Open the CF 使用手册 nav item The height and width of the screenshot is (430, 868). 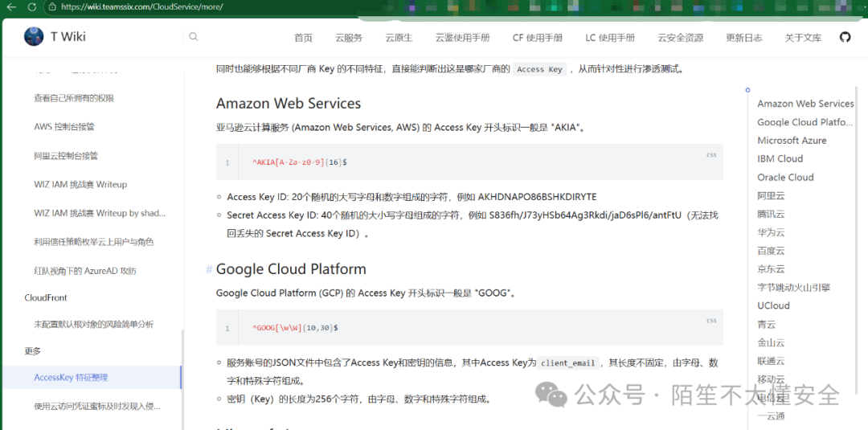[x=538, y=38]
